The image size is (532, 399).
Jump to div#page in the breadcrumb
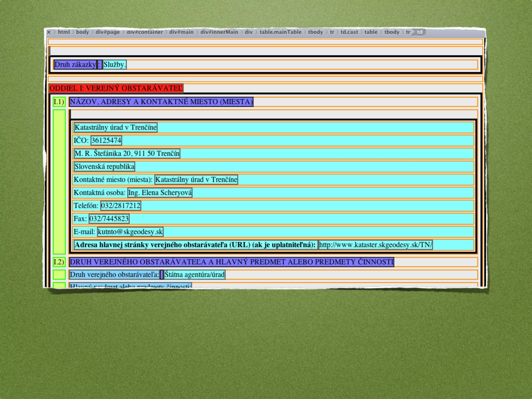108,32
